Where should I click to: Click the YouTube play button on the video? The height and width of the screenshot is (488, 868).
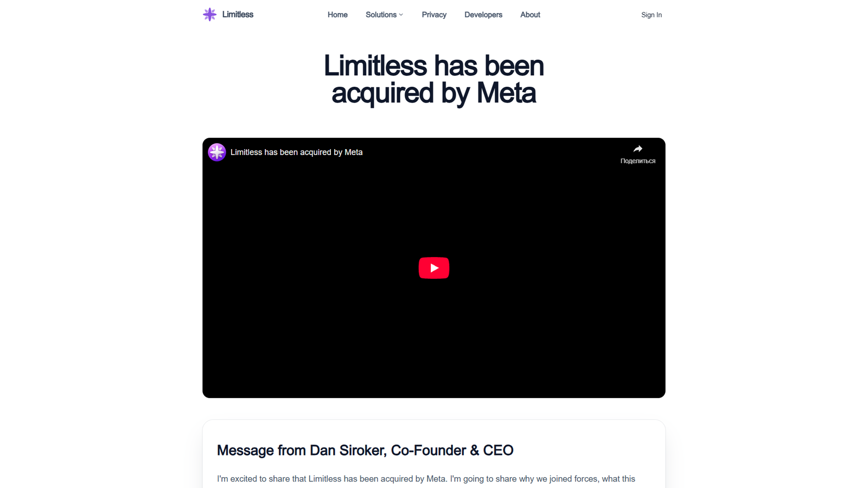click(x=433, y=267)
